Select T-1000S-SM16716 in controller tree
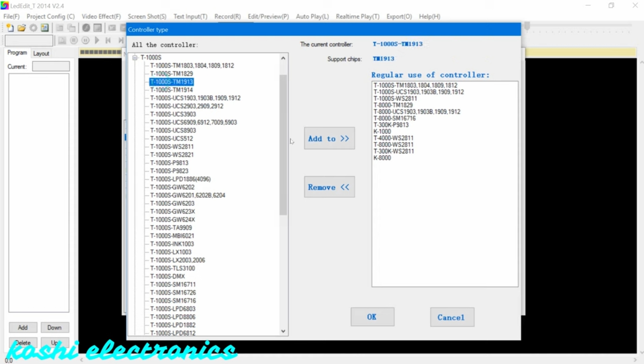The image size is (644, 364). pyautogui.click(x=173, y=301)
